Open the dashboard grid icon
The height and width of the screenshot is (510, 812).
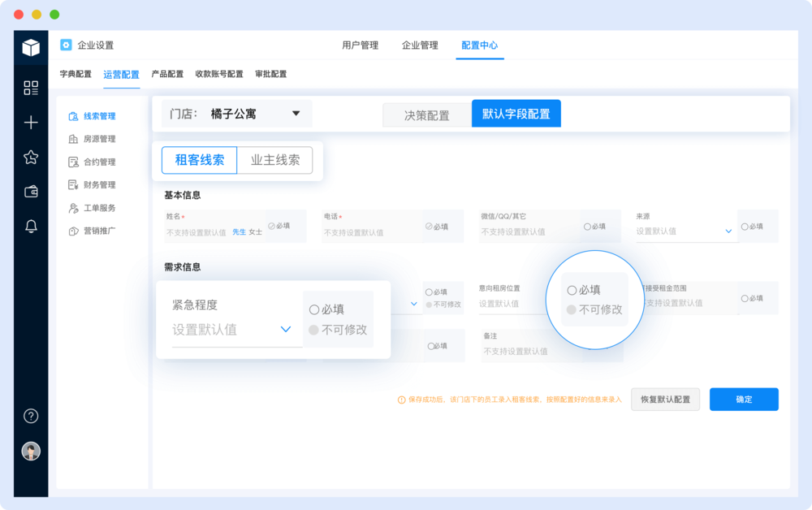click(31, 88)
